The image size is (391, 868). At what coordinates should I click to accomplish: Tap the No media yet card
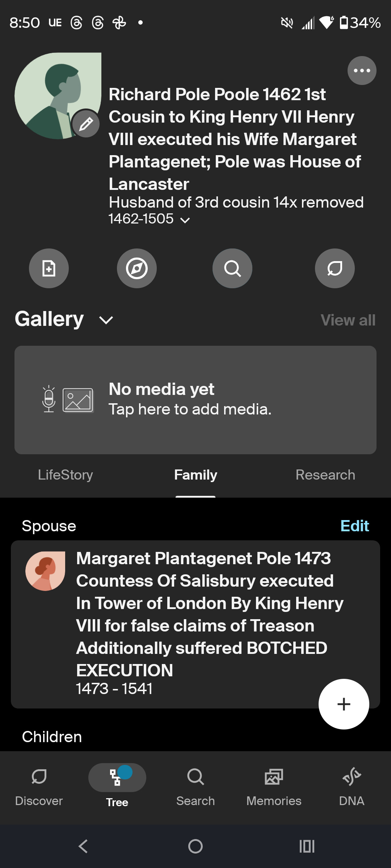point(195,400)
